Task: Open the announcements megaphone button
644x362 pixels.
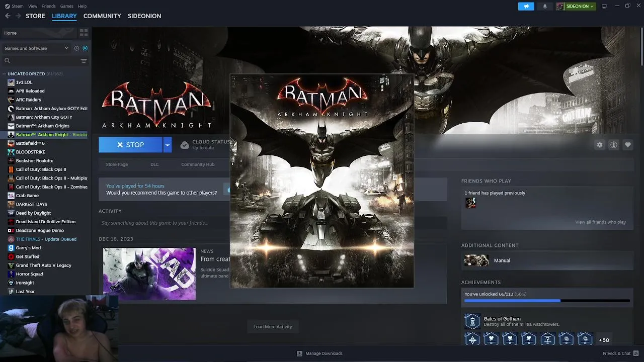Action: [526, 6]
